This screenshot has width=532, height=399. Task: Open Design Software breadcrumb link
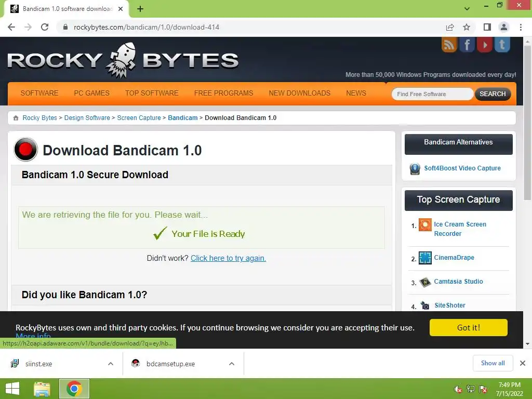pyautogui.click(x=87, y=118)
